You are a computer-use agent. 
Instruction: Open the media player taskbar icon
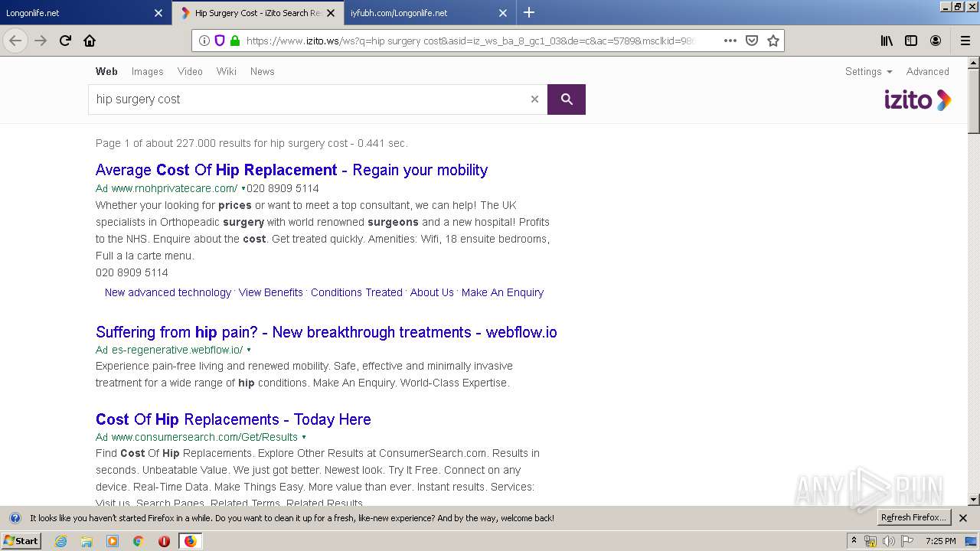pyautogui.click(x=113, y=541)
